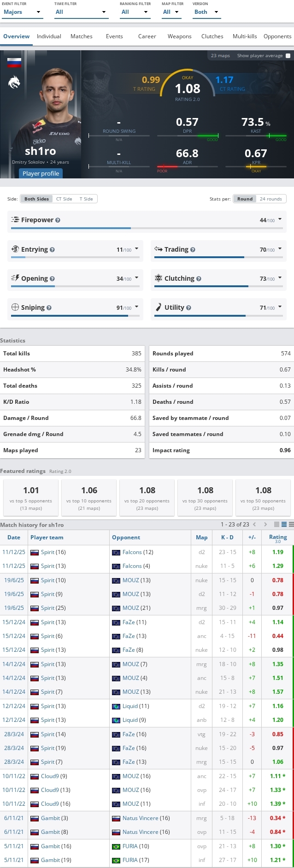The height and width of the screenshot is (868, 294).
Task: Open the Clutching help question mark
Action: click(199, 279)
